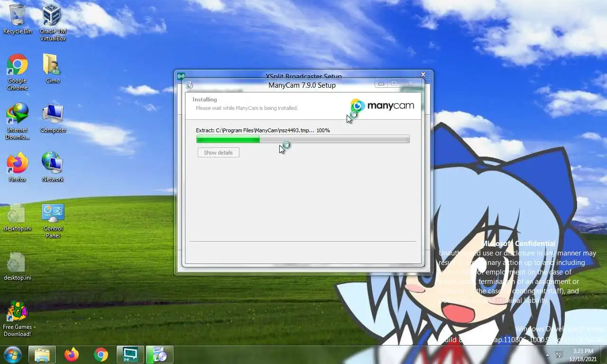Open Free Games Download shortcut
This screenshot has height=364, width=607.
click(x=17, y=319)
